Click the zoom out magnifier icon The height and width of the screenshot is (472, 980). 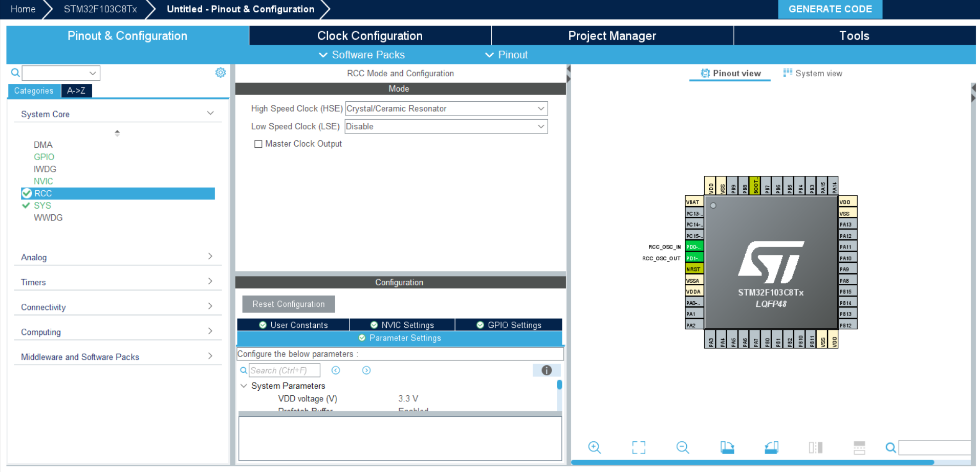(683, 447)
